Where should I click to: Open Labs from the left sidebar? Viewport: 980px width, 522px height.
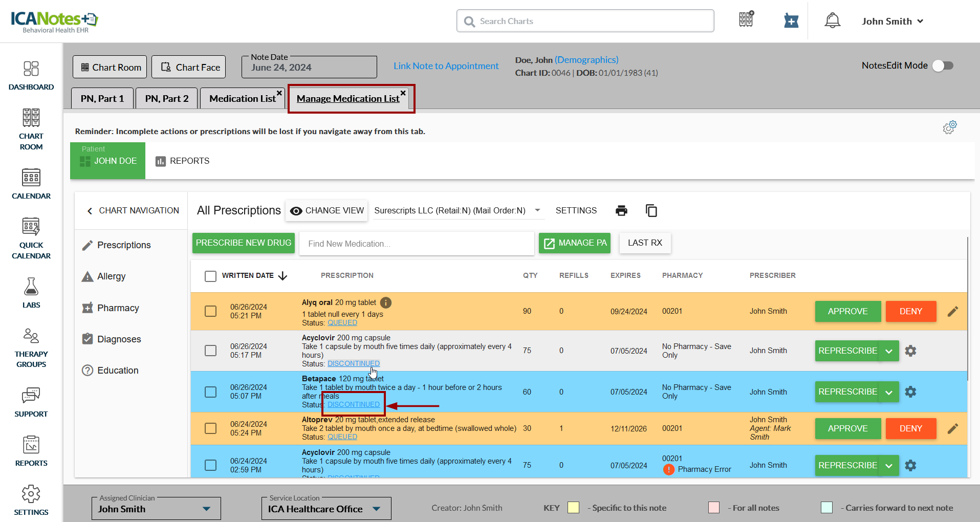pyautogui.click(x=31, y=293)
